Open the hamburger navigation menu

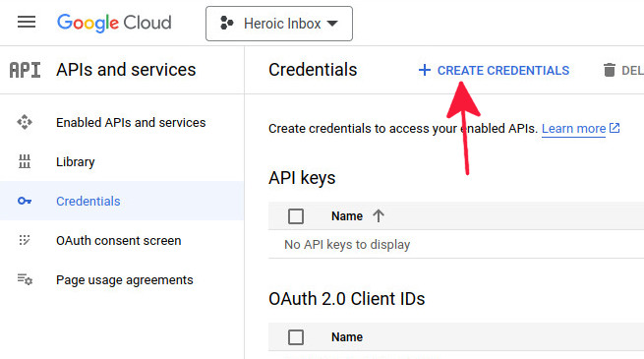(x=27, y=22)
